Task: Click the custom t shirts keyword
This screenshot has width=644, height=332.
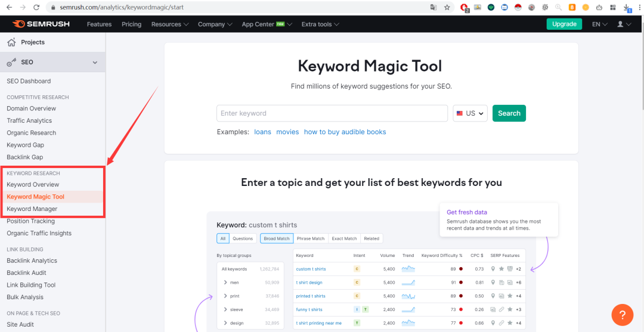Action: tap(311, 269)
